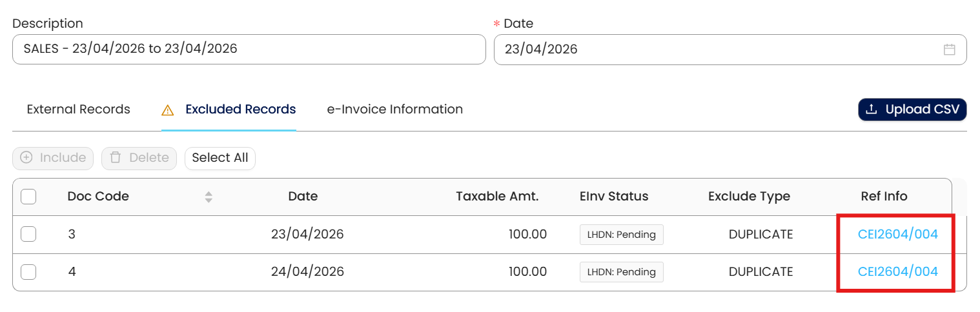Check the box for Doc Code 4
Viewport: 980px width, 312px height.
coord(28,272)
